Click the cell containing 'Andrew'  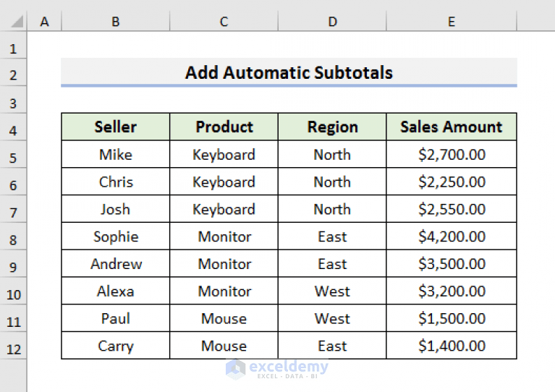[116, 263]
